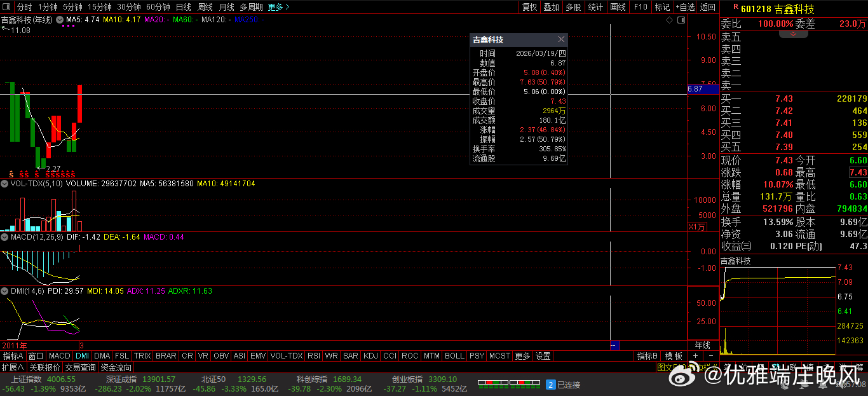
Task: Open the 交易查询 tab
Action: (80, 367)
